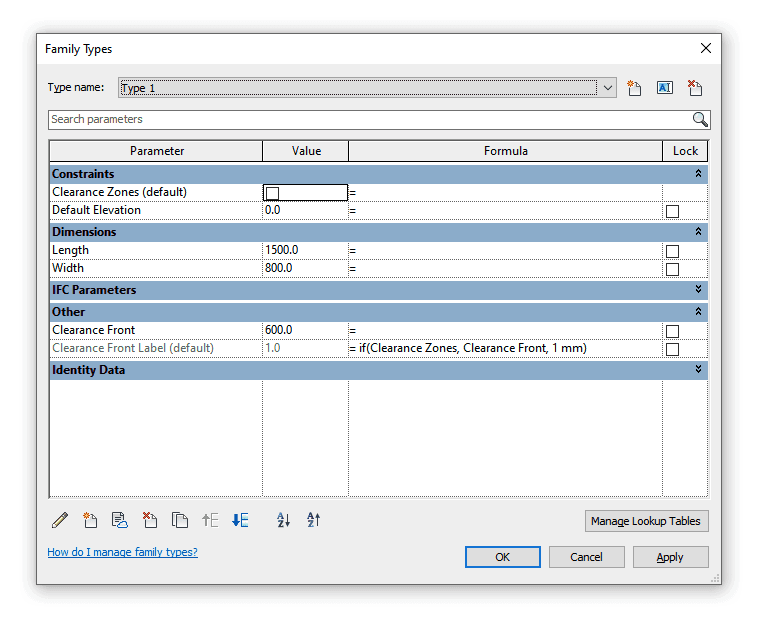Click the Lock column header
The height and width of the screenshot is (620, 757).
[x=685, y=151]
